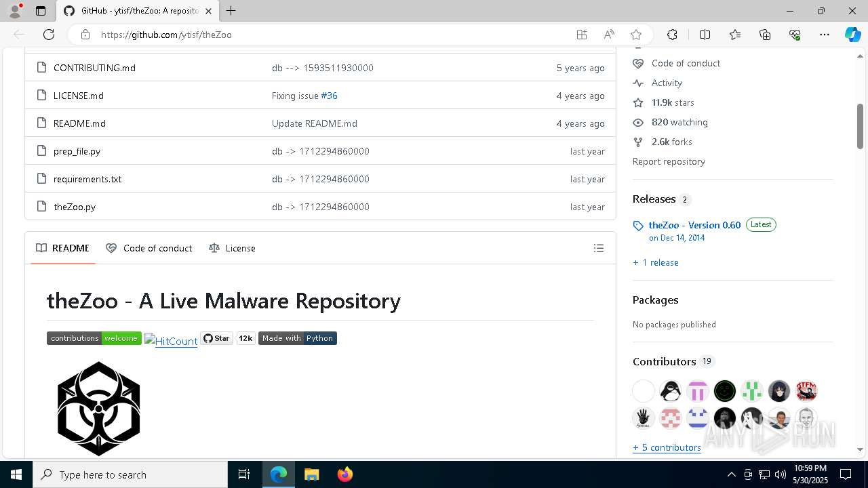Image resolution: width=868 pixels, height=488 pixels.
Task: Open Browser essentials icon
Action: (795, 35)
